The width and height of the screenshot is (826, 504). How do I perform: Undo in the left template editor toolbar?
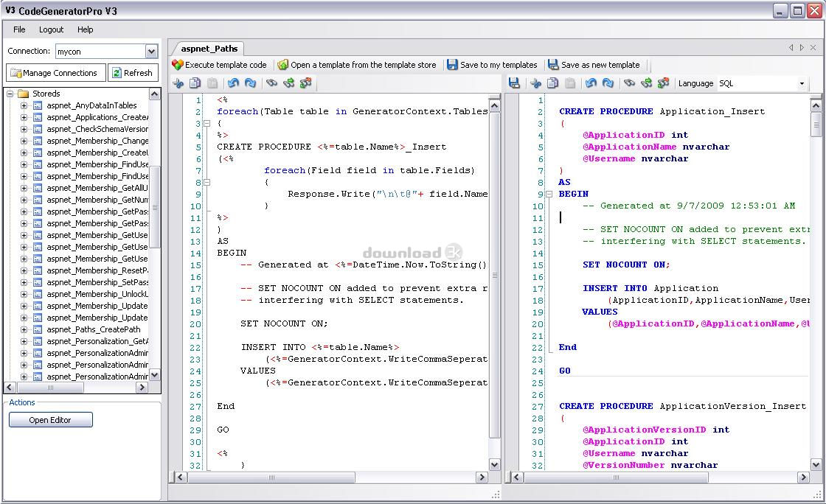233,83
